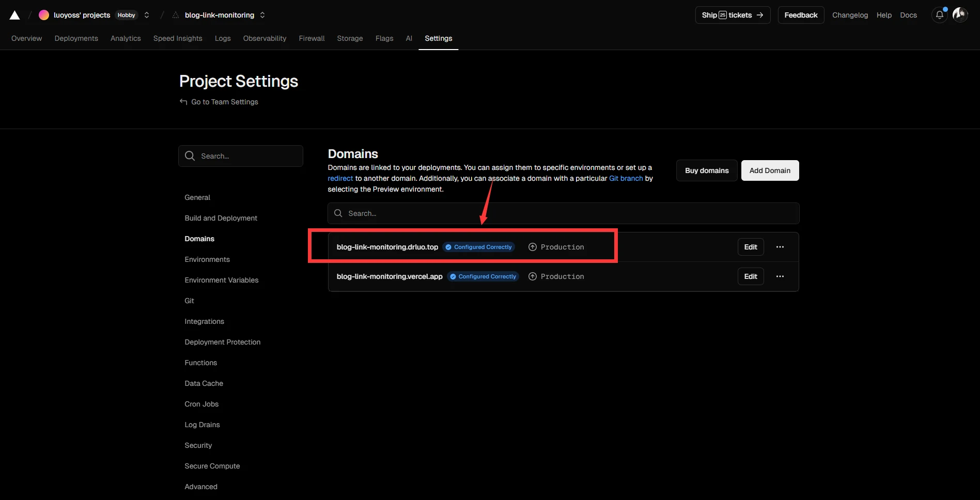Screen dimensions: 980x500
Task: Edit the blog-link-monitoring.vercel.app domain
Action: [750, 276]
